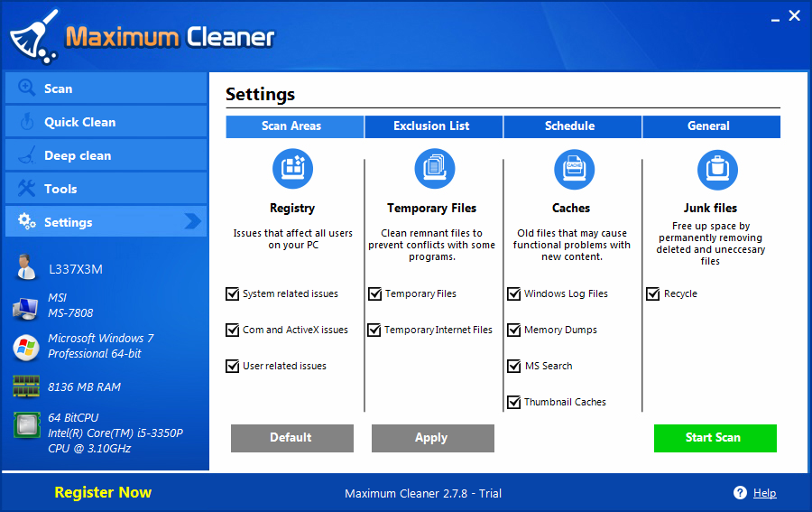Click the Junk files bin icon

pyautogui.click(x=717, y=170)
